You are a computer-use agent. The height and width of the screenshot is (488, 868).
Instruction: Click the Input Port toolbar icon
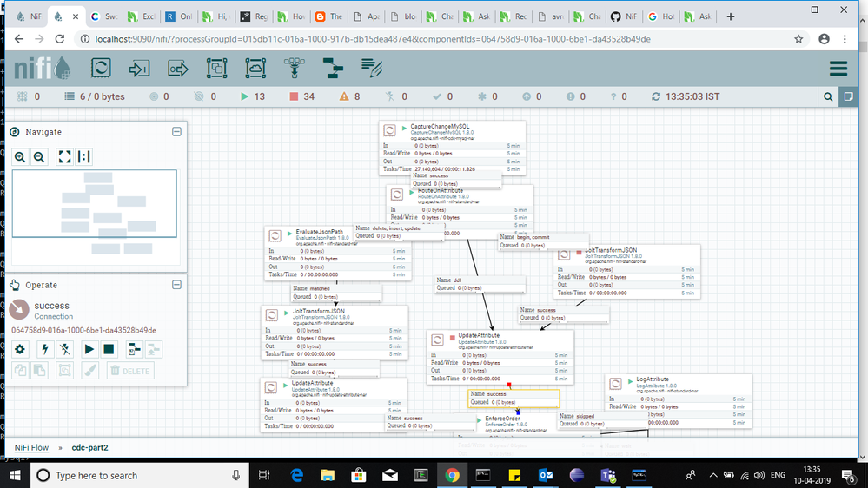(140, 69)
